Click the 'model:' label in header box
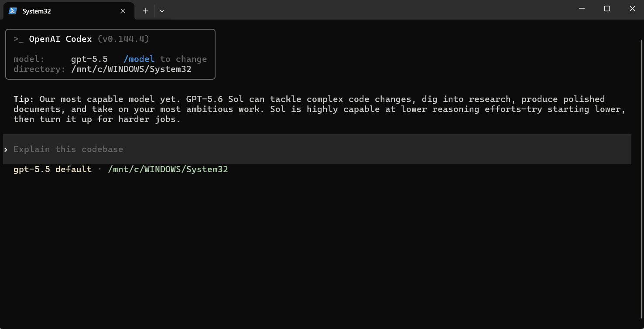Screen dimensions: 644x329 (29, 59)
